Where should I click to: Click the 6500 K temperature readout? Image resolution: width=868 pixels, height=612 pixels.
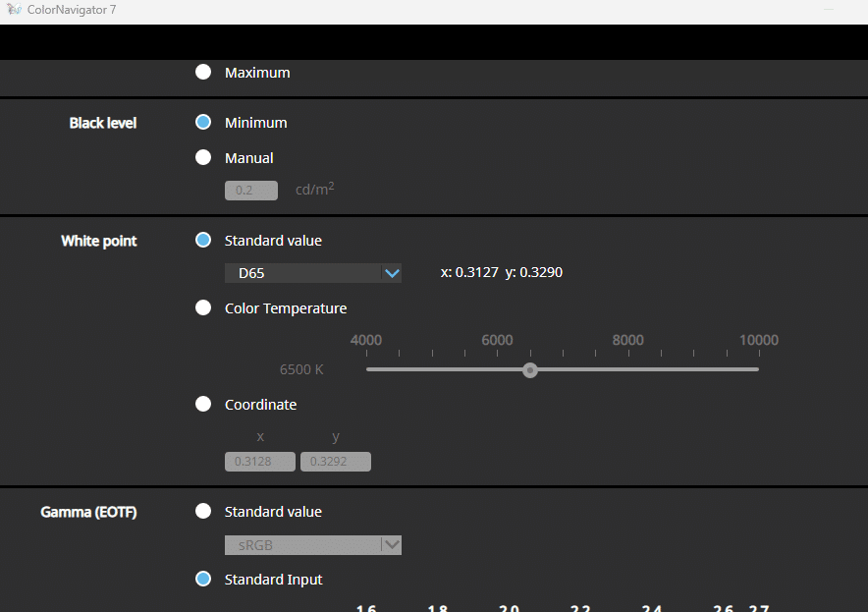pos(301,370)
